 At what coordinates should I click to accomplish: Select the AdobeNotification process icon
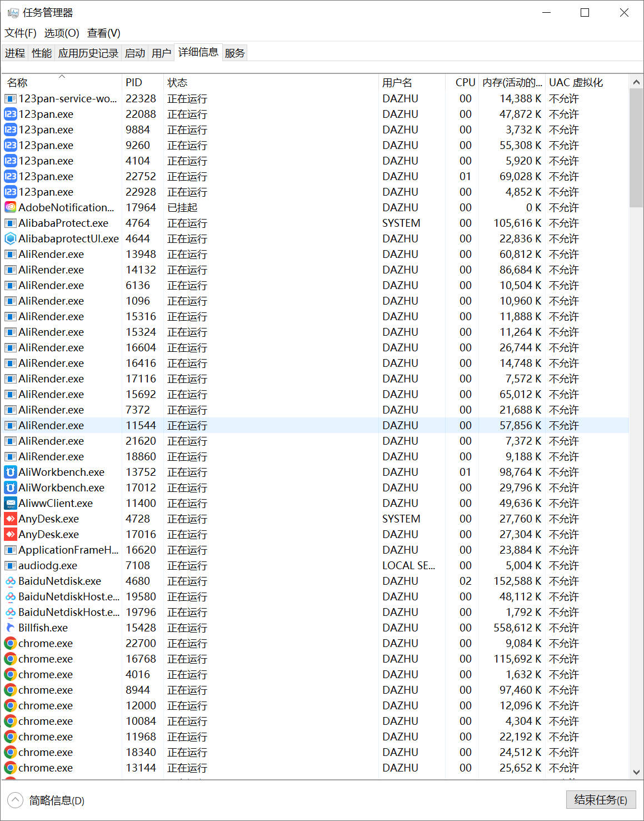pos(10,207)
